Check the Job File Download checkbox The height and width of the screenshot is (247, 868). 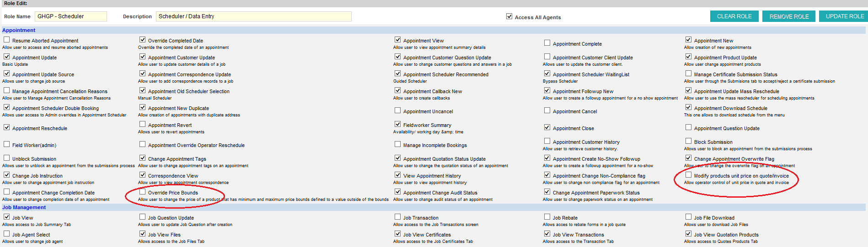(688, 217)
